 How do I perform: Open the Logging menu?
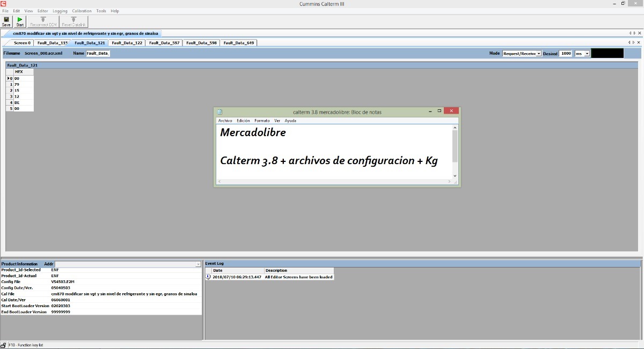pos(60,11)
